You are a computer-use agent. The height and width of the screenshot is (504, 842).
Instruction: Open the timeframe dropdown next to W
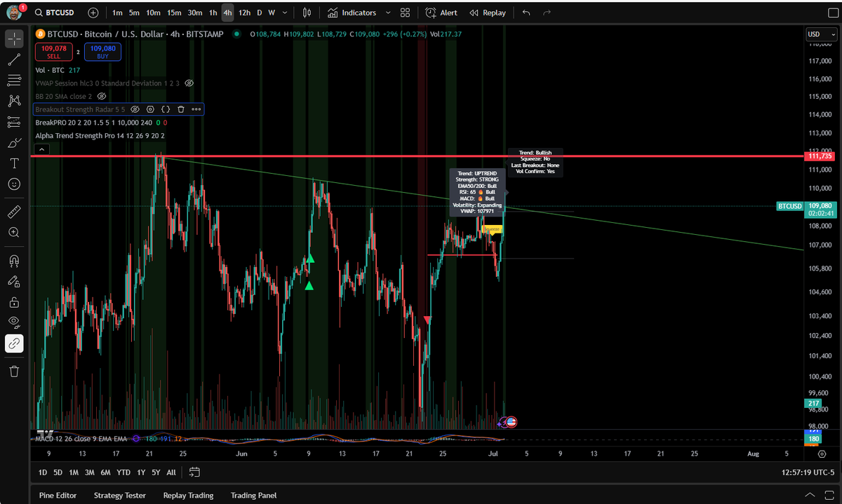click(x=284, y=12)
